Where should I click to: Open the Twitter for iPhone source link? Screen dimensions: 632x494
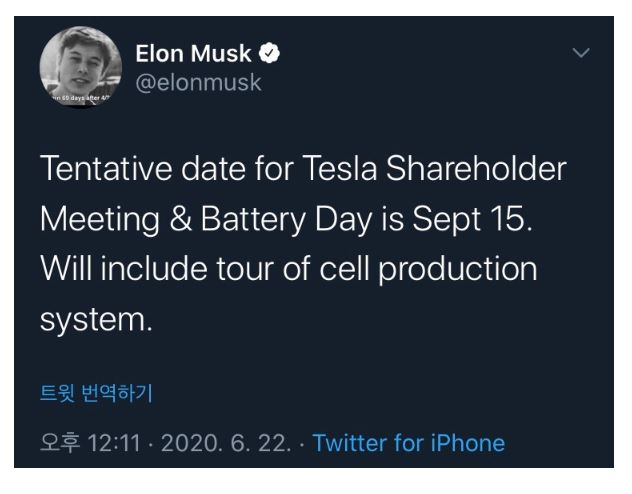coord(409,443)
